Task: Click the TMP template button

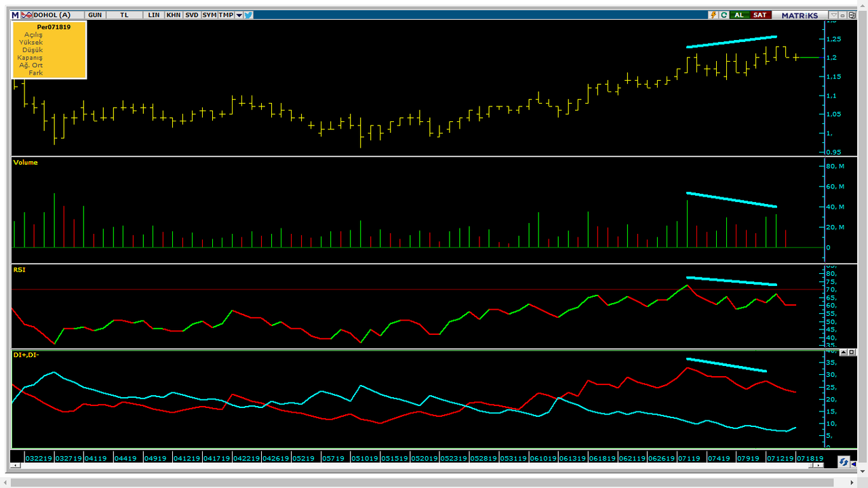Action: pos(226,15)
